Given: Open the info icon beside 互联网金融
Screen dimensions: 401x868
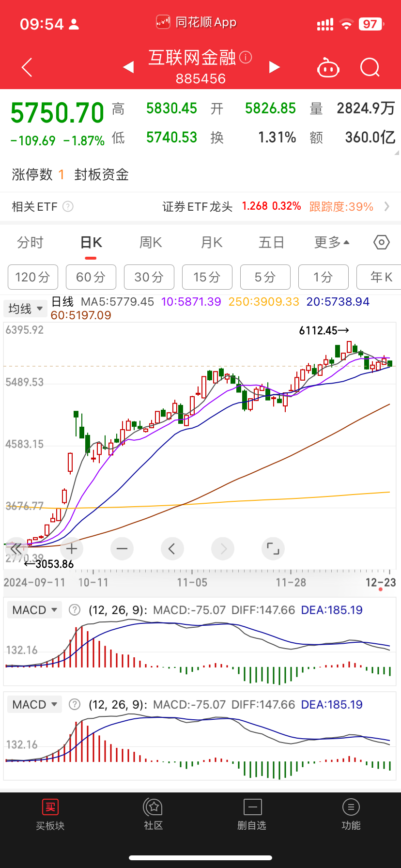Looking at the screenshot, I should (x=246, y=58).
